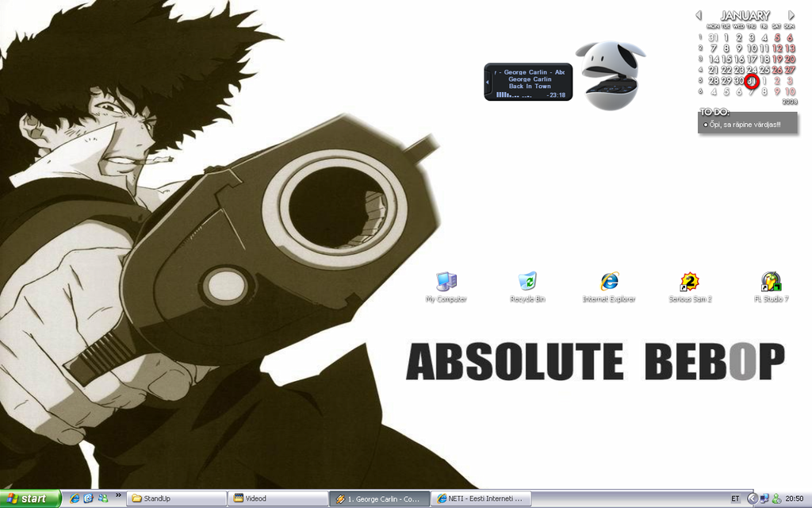Select the Serious Sam 2 shortcut
The image size is (812, 508).
[690, 287]
